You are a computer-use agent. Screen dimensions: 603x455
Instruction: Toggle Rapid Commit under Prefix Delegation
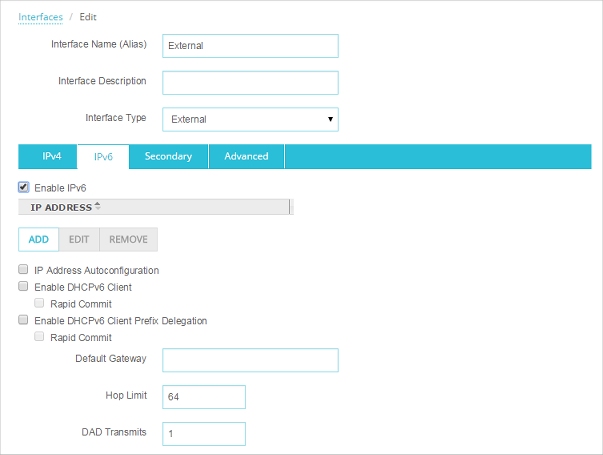click(x=40, y=337)
